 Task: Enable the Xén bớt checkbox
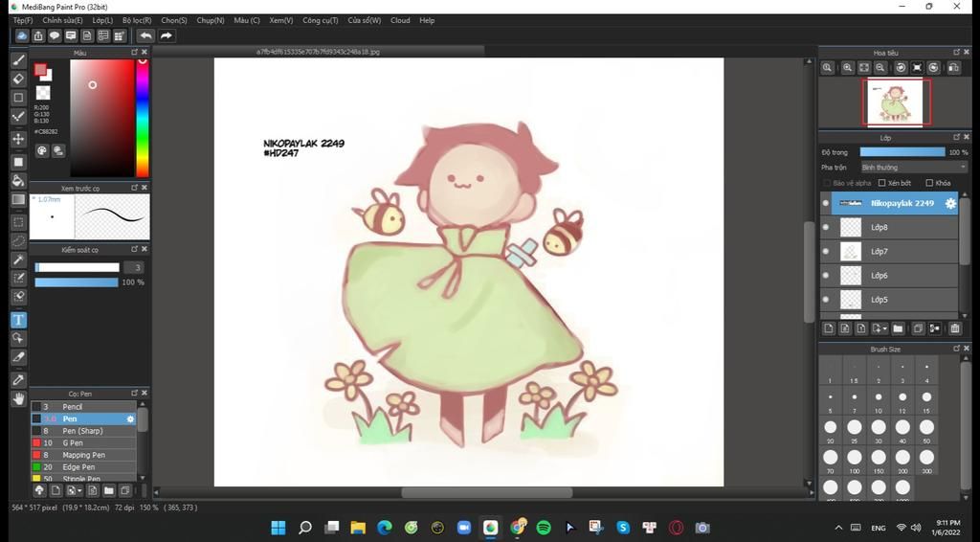[882, 183]
